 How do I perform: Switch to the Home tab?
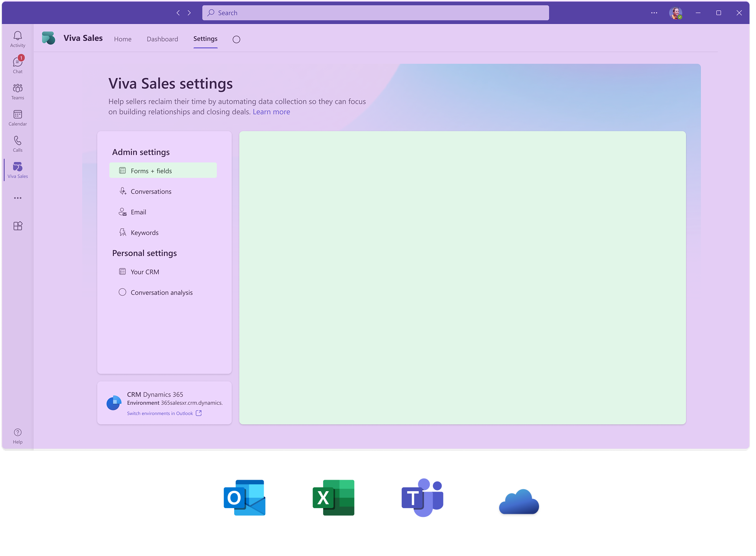click(123, 39)
